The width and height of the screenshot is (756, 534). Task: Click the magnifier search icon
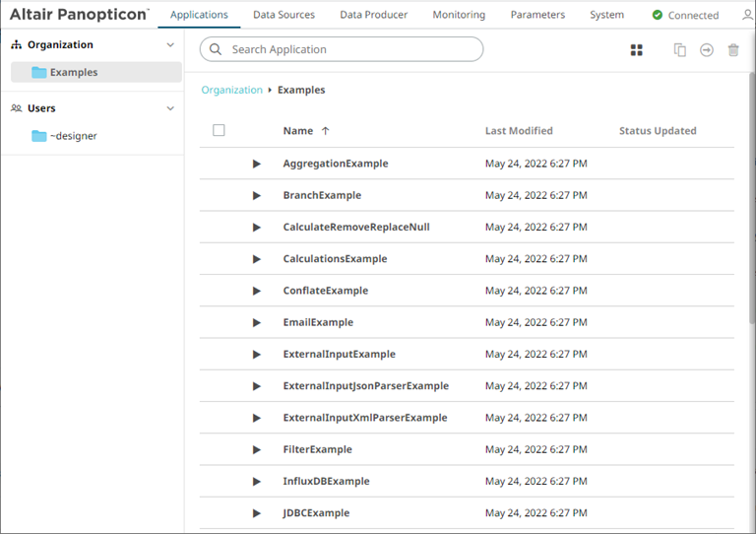click(216, 49)
